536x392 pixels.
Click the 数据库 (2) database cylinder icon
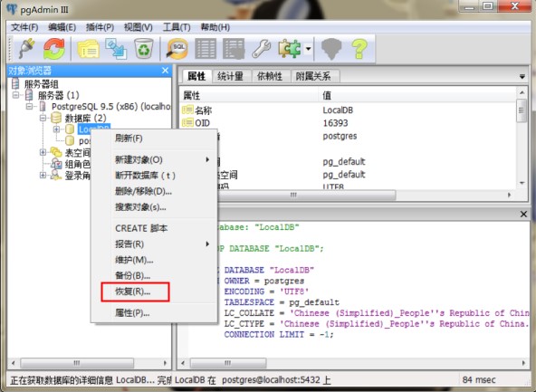pyautogui.click(x=56, y=118)
